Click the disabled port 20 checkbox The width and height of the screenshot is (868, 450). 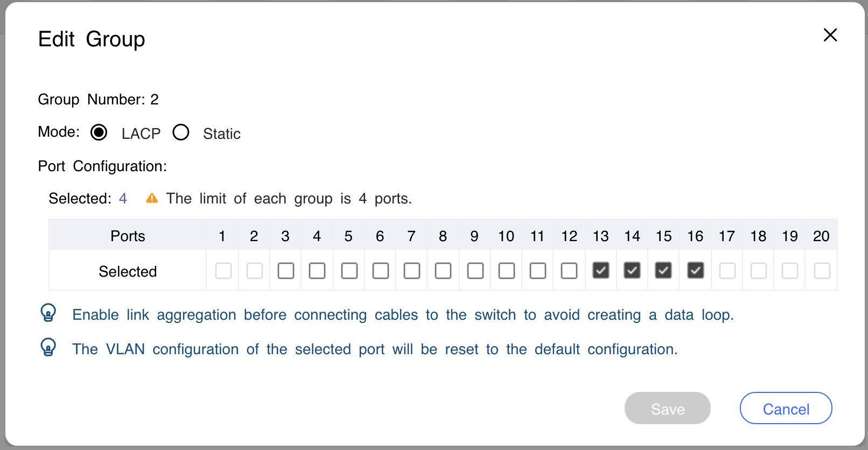coord(822,271)
